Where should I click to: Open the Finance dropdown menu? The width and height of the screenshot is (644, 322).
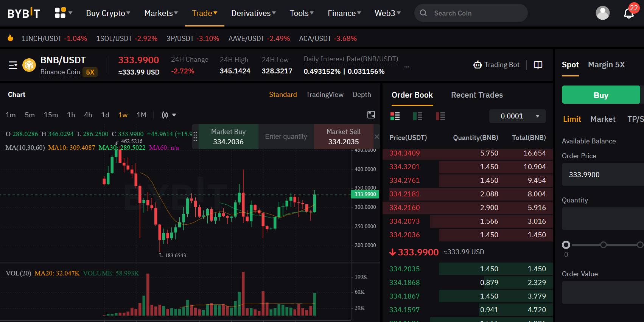coord(344,13)
